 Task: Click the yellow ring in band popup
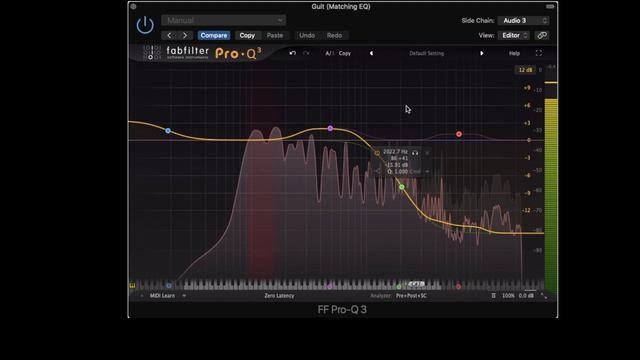[x=377, y=153]
